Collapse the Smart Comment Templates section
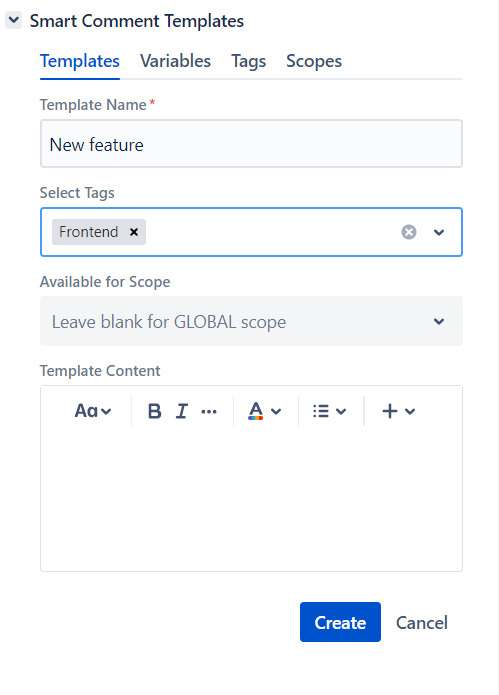 point(14,20)
